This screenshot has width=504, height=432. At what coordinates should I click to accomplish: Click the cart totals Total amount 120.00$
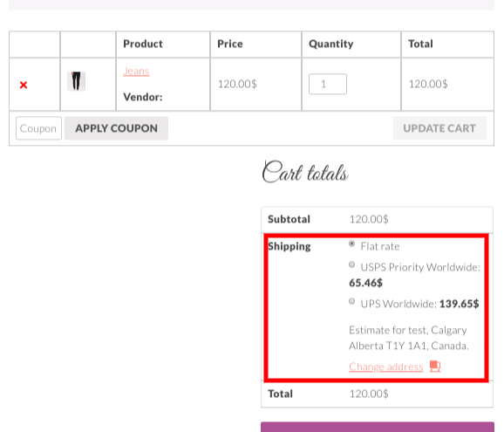[369, 394]
